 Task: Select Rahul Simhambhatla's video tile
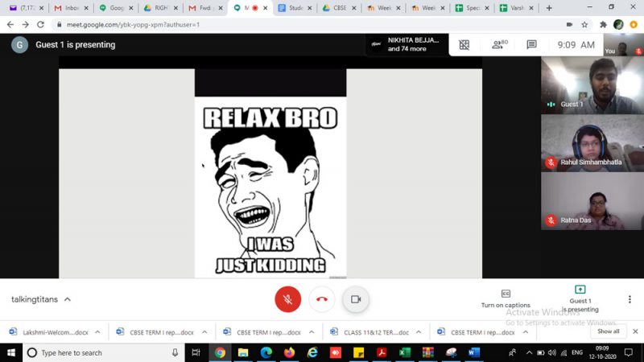click(x=592, y=143)
